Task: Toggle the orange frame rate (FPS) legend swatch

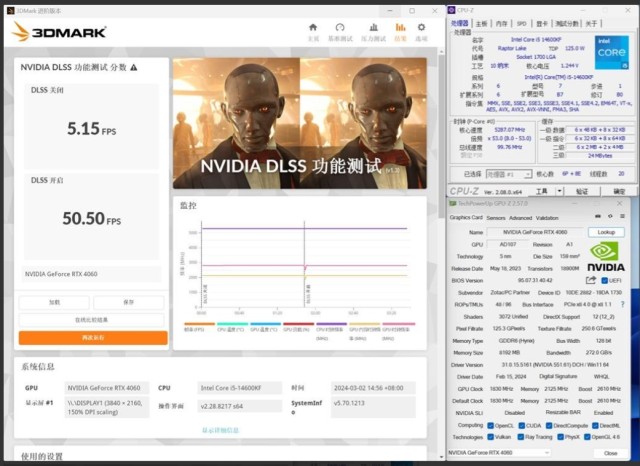Action: pos(200,324)
